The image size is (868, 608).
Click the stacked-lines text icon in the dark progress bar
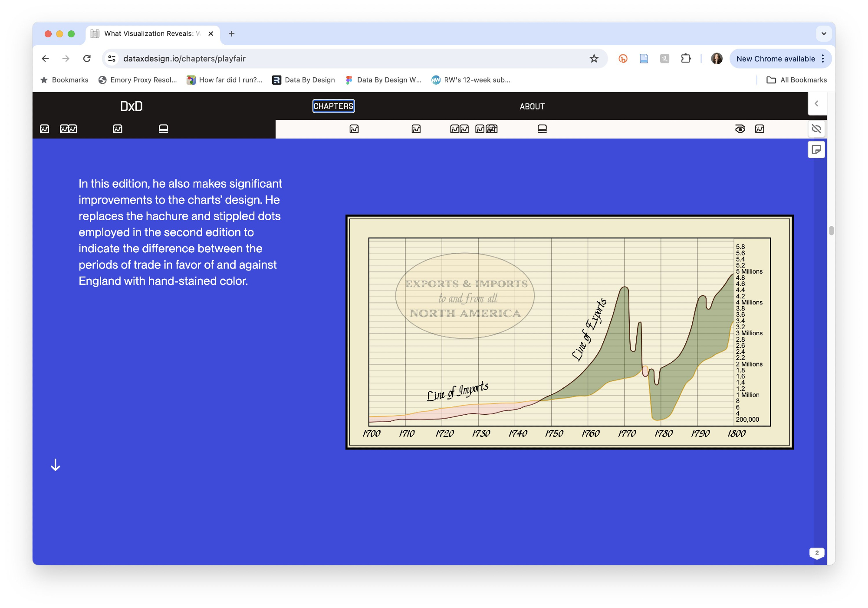tap(163, 129)
